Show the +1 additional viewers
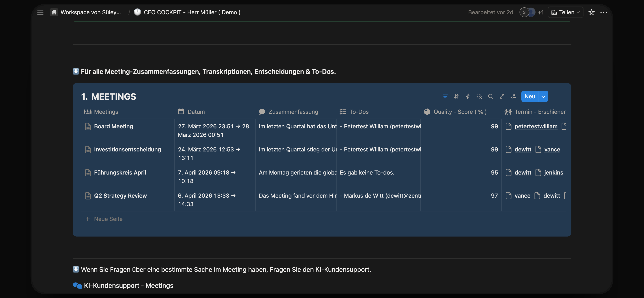 (x=540, y=13)
